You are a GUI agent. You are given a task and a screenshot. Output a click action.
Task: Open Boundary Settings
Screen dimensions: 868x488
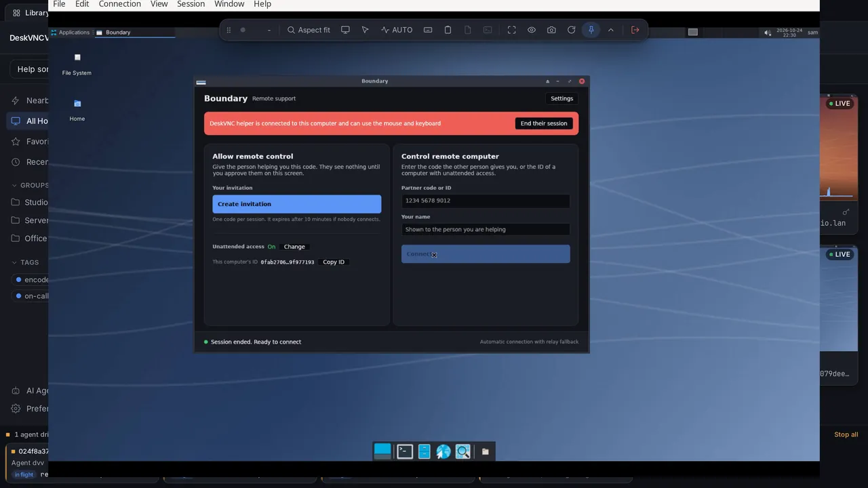pos(561,98)
